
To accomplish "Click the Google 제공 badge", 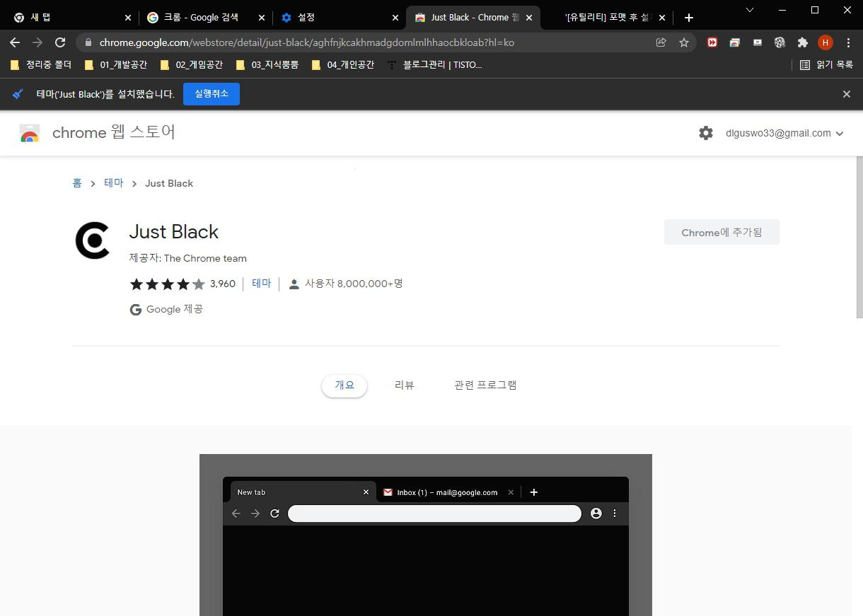I will click(x=166, y=309).
